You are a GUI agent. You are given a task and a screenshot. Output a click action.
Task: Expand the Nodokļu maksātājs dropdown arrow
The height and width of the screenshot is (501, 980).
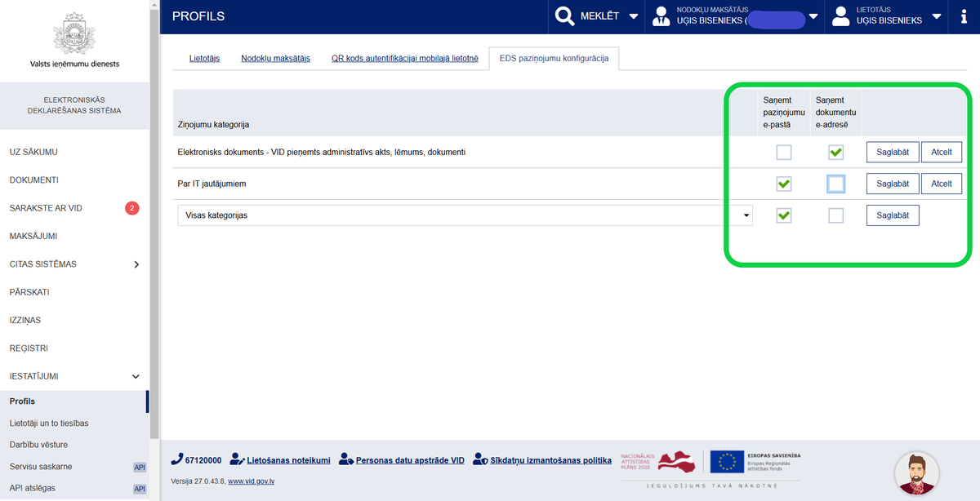(x=813, y=16)
